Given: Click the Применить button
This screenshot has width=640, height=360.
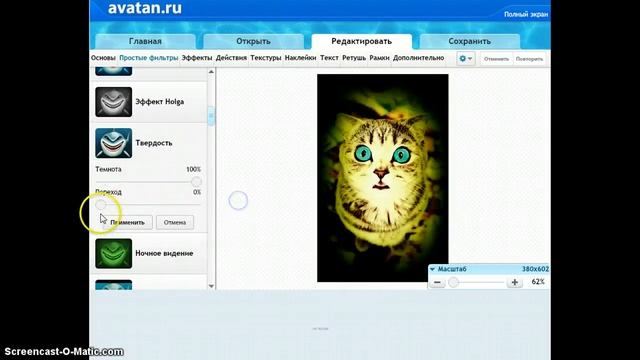Looking at the screenshot, I should click(x=127, y=222).
